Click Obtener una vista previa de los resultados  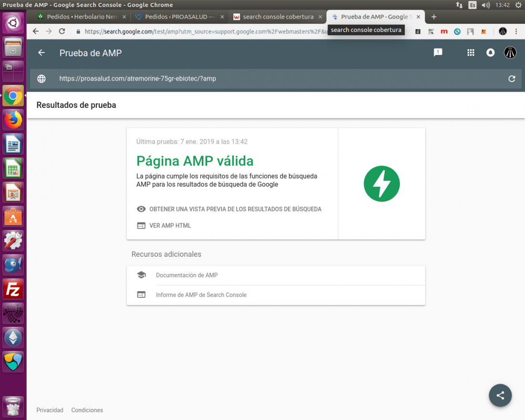[x=235, y=209]
